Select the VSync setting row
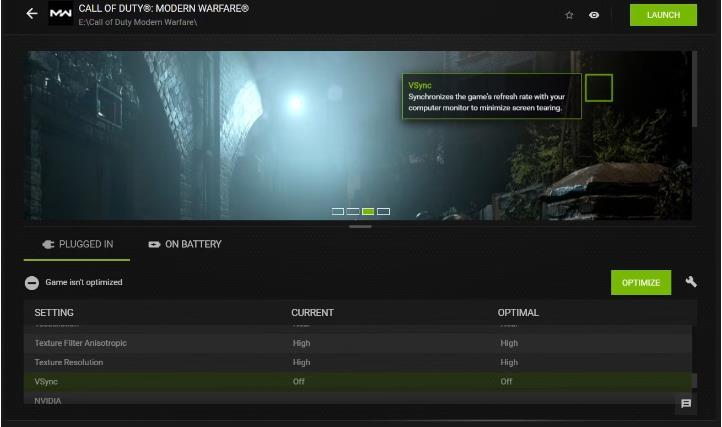 357,382
